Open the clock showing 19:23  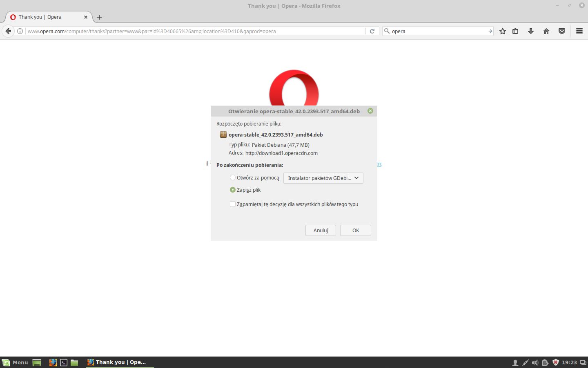(569, 363)
